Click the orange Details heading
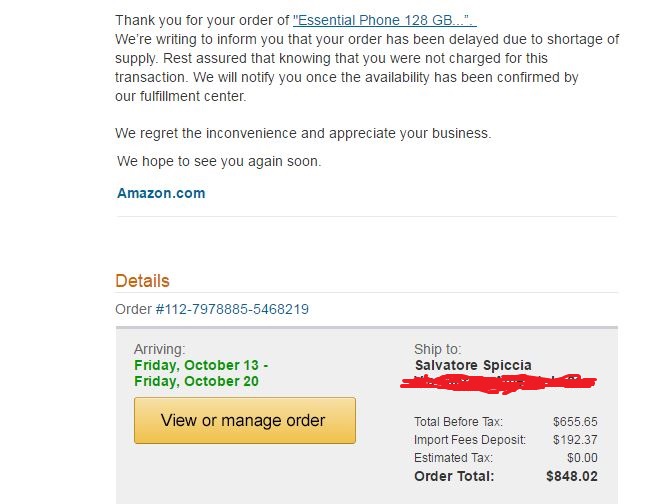671x504 pixels. [x=142, y=281]
